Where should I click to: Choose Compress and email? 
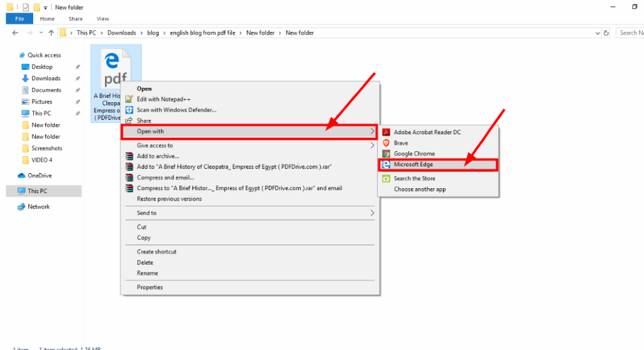point(165,178)
